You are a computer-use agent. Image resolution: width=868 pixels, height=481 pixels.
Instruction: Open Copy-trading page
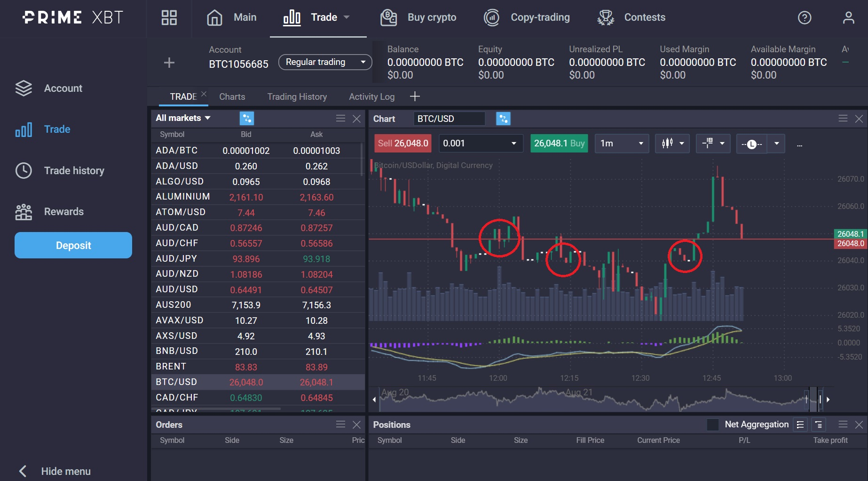tap(527, 17)
